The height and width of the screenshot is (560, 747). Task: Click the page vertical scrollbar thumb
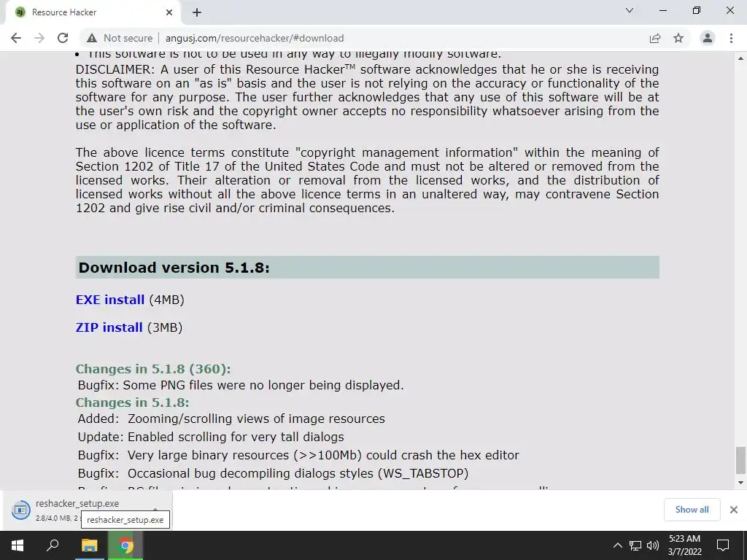click(x=740, y=460)
